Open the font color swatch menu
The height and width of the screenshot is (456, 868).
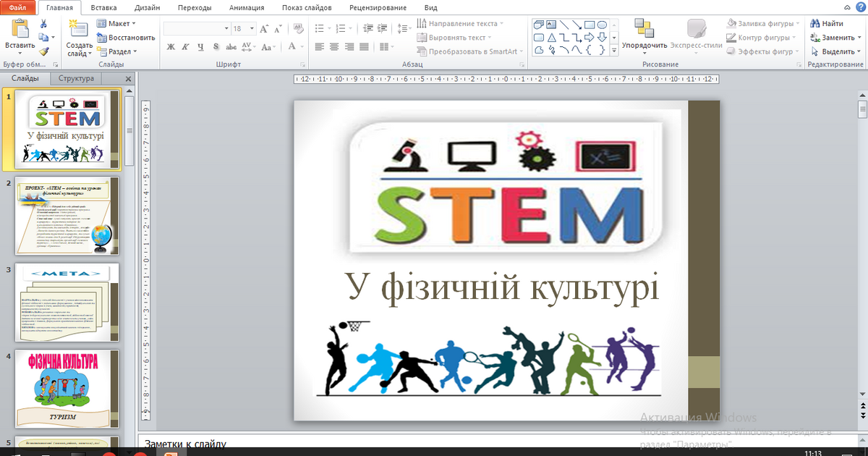[x=302, y=46]
